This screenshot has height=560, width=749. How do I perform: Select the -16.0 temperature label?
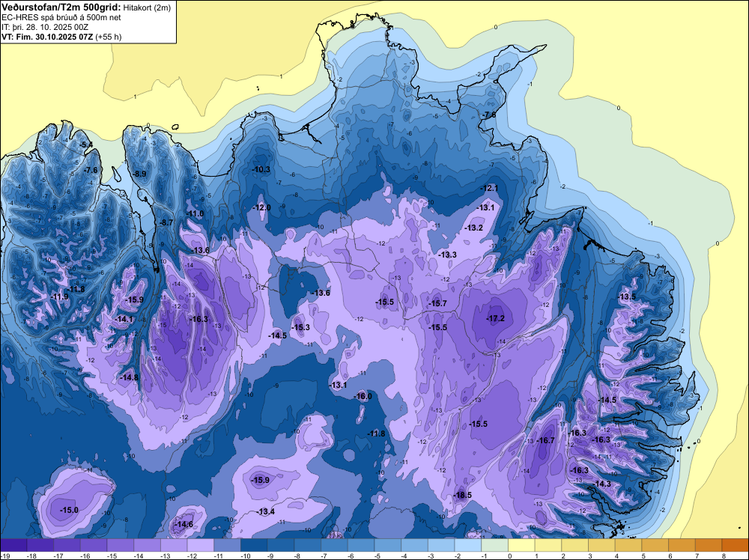point(363,396)
